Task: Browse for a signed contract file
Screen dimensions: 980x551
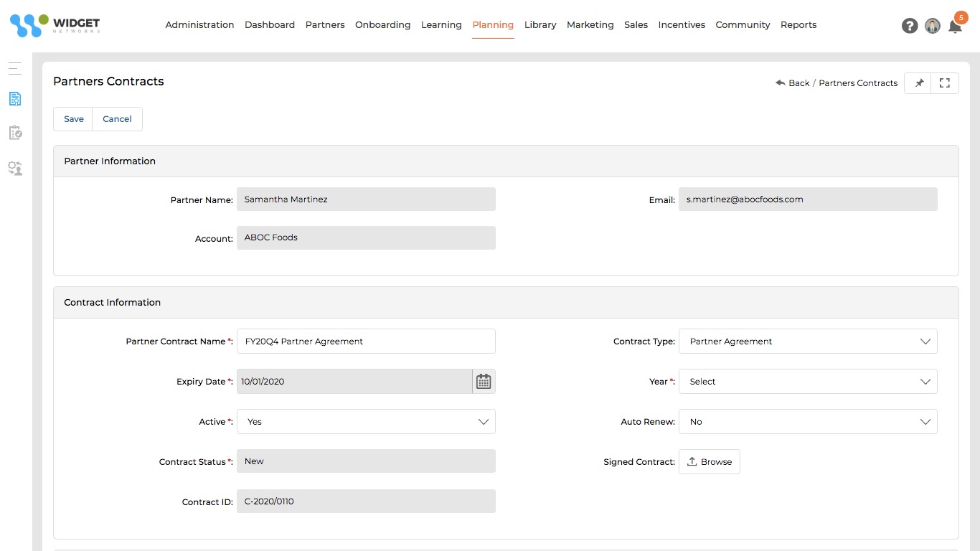Action: click(709, 462)
